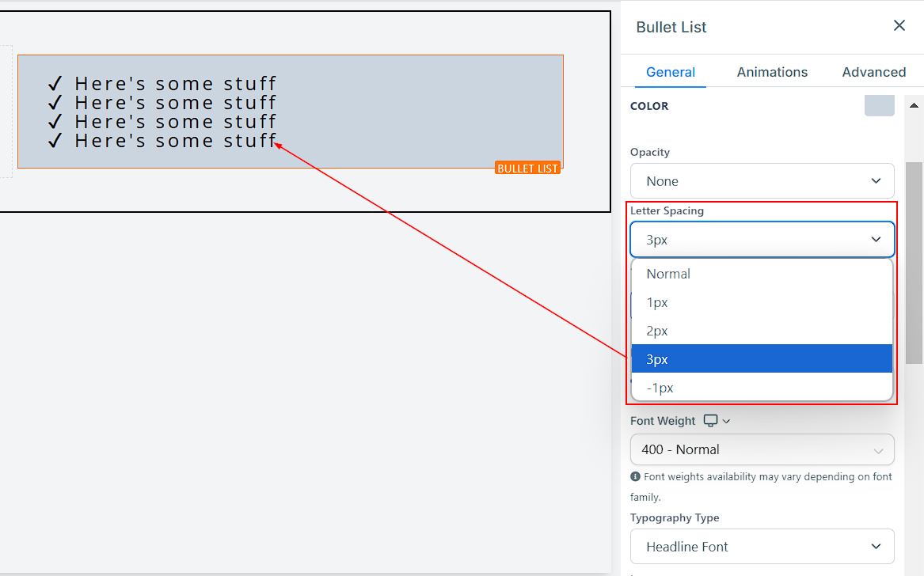Switch to the Animations tab
The height and width of the screenshot is (576, 924).
[x=772, y=72]
